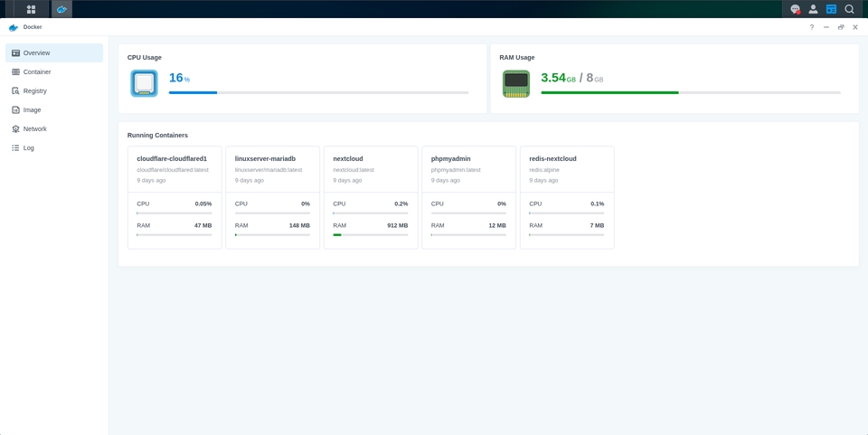This screenshot has height=435, width=868.
Task: Maximize the Docker window
Action: pyautogui.click(x=841, y=27)
